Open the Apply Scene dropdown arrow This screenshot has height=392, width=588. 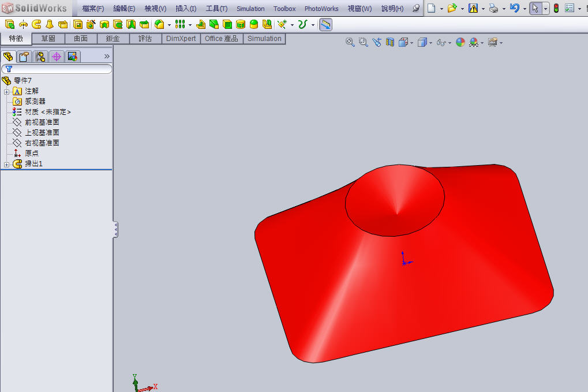click(x=482, y=43)
